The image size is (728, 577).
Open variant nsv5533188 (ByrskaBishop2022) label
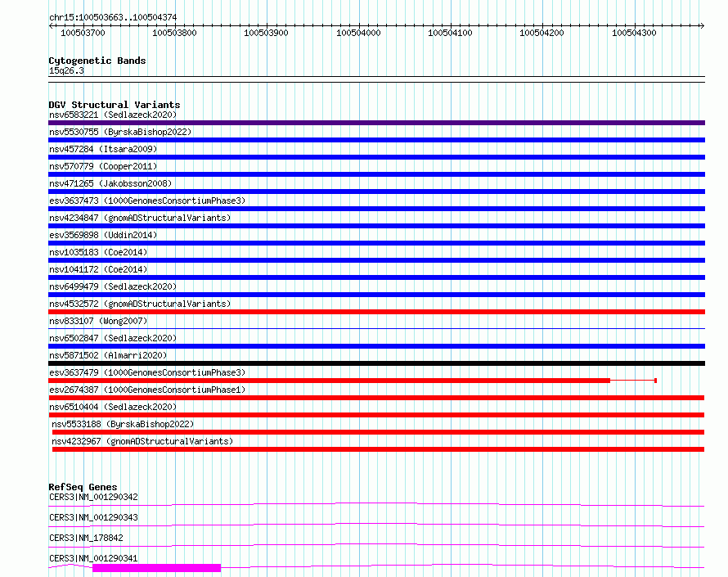(123, 424)
